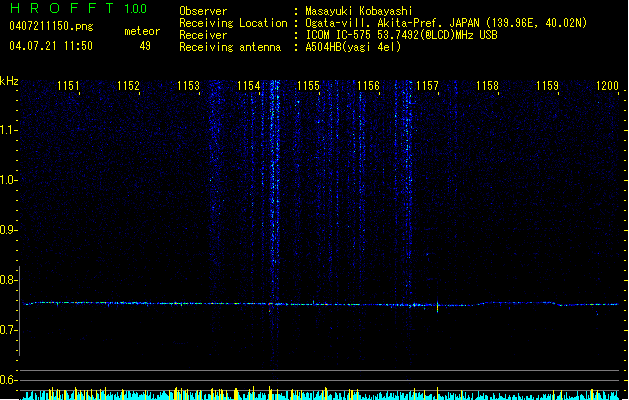The image size is (629, 400).
Task: Click the 1152 time axis label
Action: coord(128,86)
